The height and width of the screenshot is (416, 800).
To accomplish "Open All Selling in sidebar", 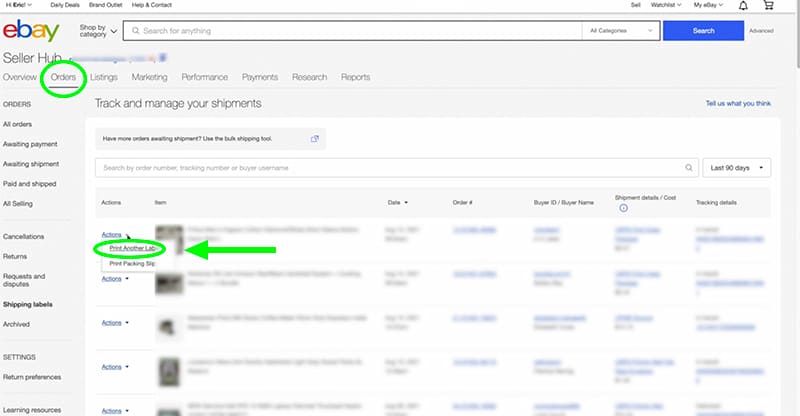I will pyautogui.click(x=18, y=204).
